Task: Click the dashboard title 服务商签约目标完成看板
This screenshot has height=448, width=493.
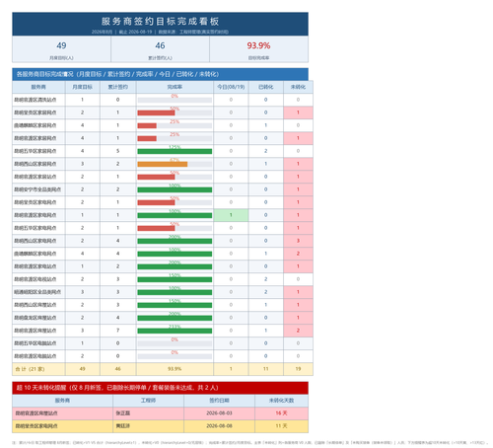Action: pos(160,22)
